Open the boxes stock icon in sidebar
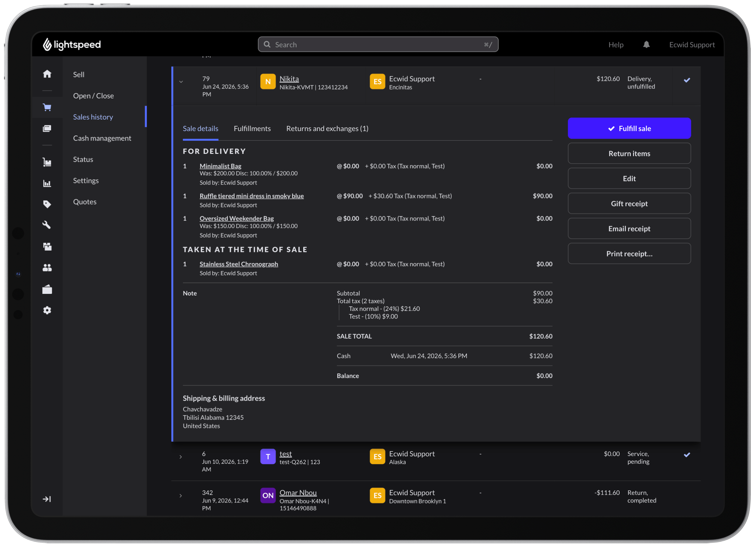This screenshot has height=548, width=756. (x=47, y=247)
